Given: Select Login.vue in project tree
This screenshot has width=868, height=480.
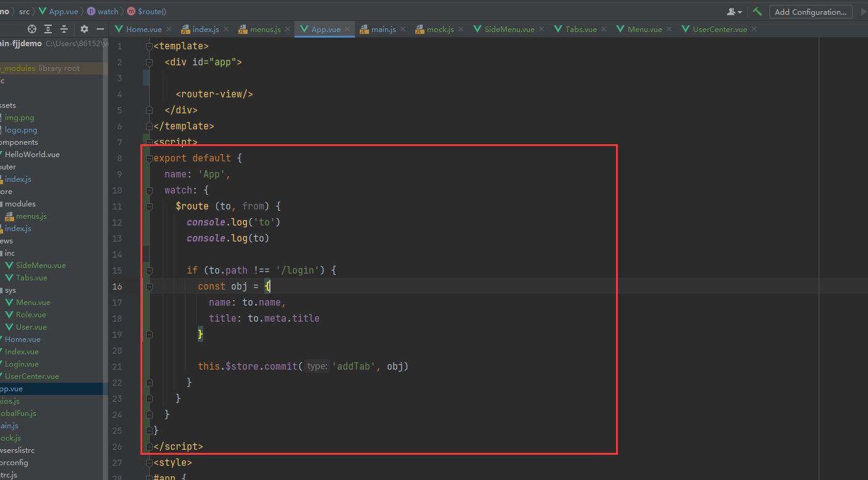Looking at the screenshot, I should 22,364.
